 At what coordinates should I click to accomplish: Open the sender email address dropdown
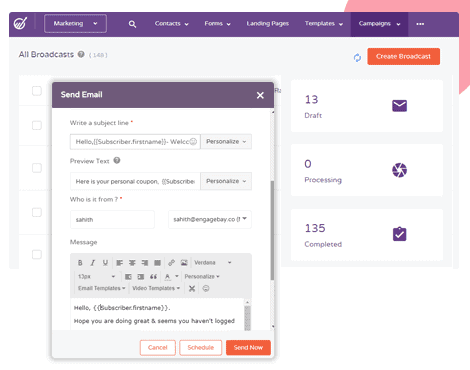(210, 219)
